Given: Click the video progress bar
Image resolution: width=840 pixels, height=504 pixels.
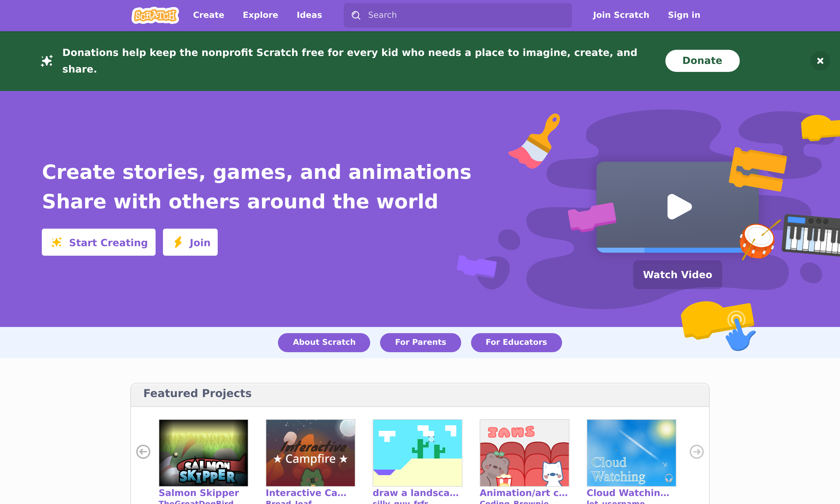Looking at the screenshot, I should pos(670,250).
